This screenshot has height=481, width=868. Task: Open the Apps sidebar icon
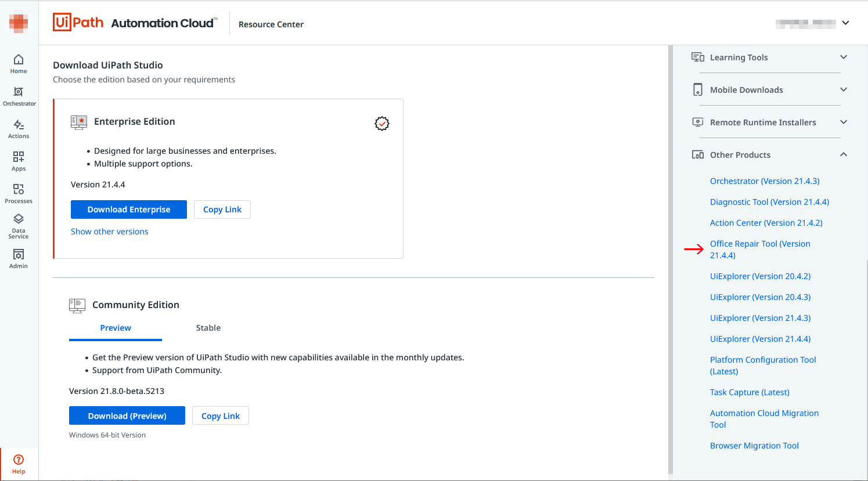tap(19, 161)
